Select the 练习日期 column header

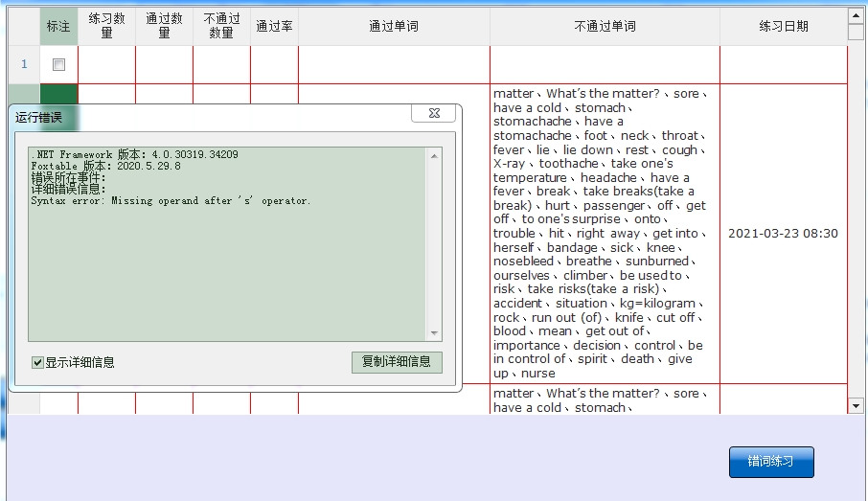coord(784,26)
